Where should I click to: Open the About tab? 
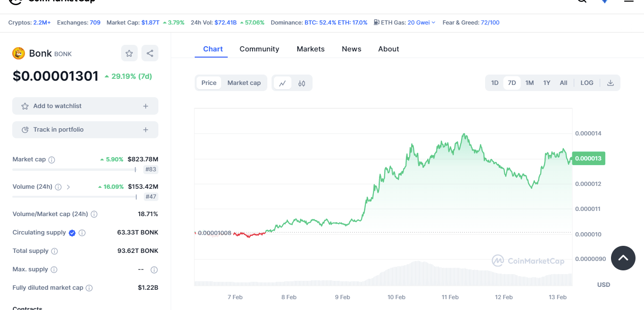(x=388, y=49)
